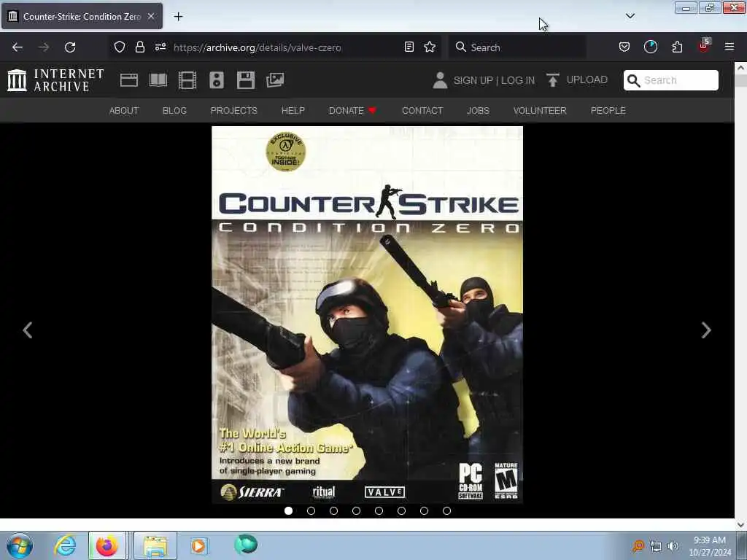Select the sixth carousel dot
Screen dimensions: 747x560
click(x=402, y=510)
